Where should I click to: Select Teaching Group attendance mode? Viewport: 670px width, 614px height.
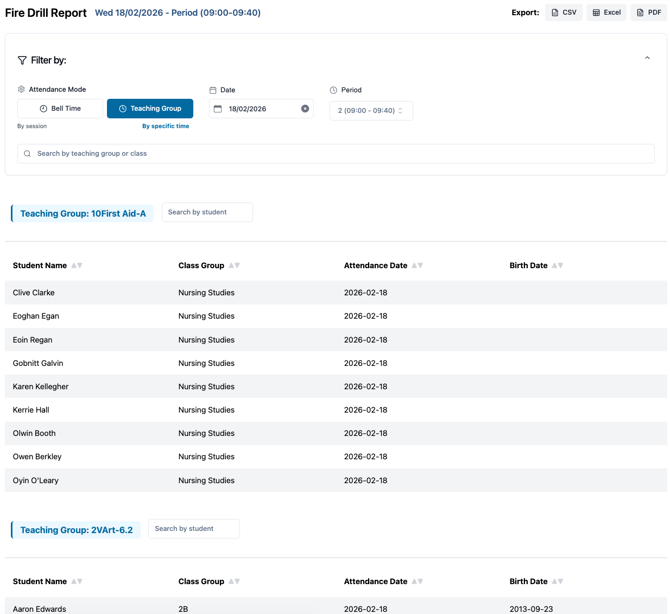coord(150,109)
